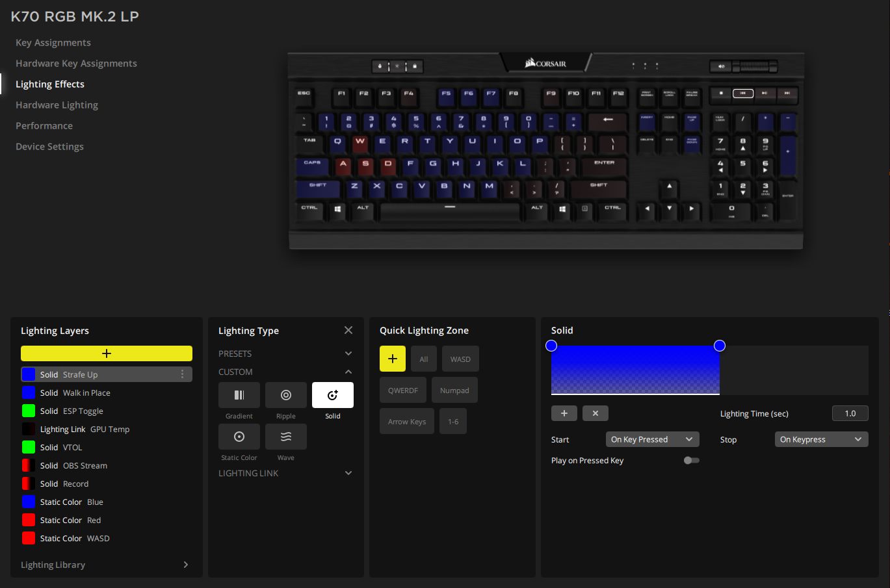Open Hardware Key Assignments page
The image size is (890, 588).
click(x=76, y=63)
